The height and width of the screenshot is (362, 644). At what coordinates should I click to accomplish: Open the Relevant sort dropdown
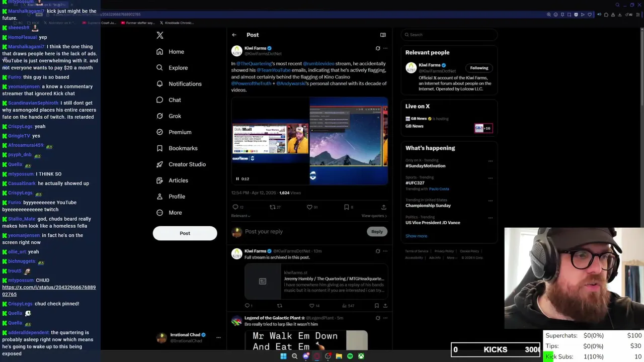(240, 216)
